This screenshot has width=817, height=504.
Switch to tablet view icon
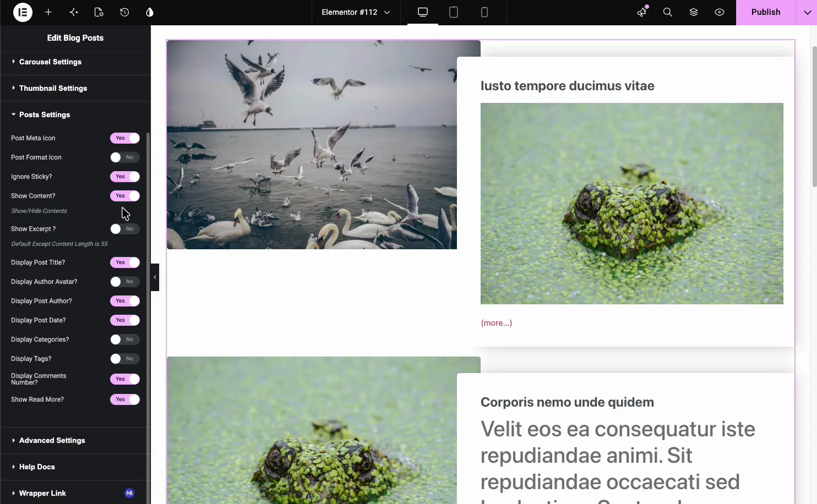[x=454, y=12]
